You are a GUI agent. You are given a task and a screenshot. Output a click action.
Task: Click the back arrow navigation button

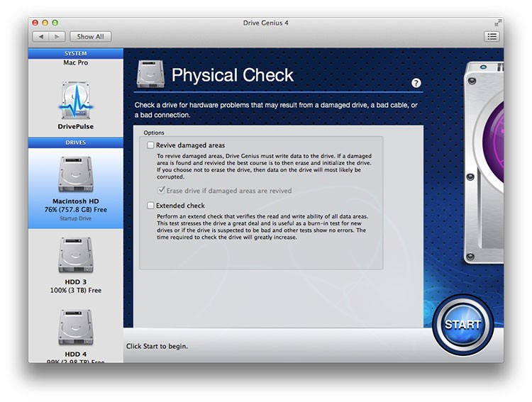click(x=40, y=37)
